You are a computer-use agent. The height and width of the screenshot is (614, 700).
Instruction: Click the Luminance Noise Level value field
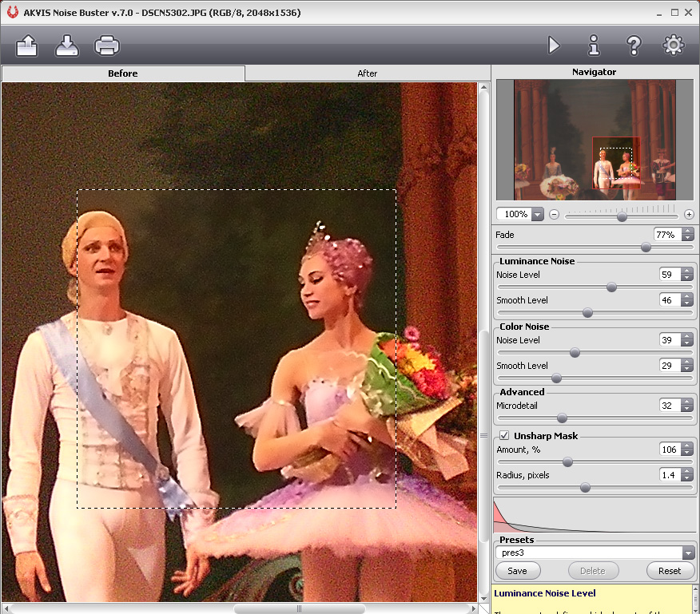(x=670, y=275)
